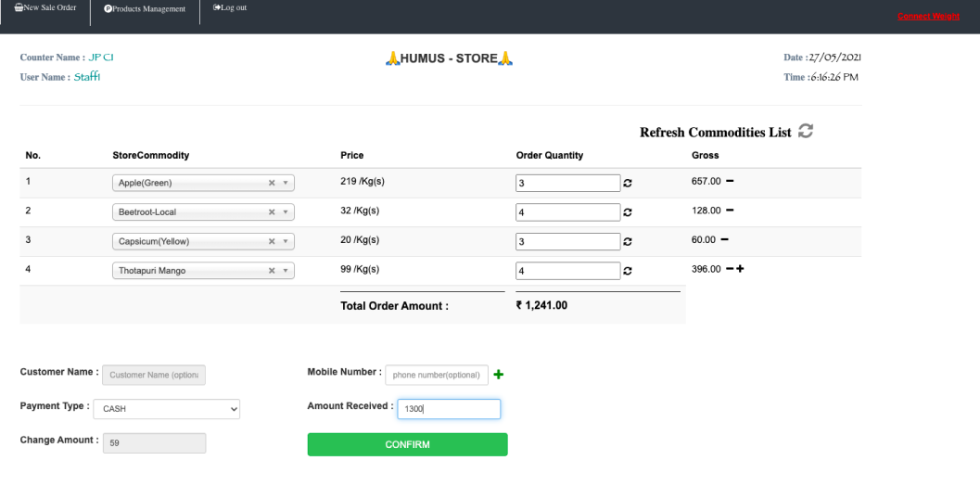The height and width of the screenshot is (486, 980).
Task: Click the Refresh Commodities List icon
Action: [806, 133]
